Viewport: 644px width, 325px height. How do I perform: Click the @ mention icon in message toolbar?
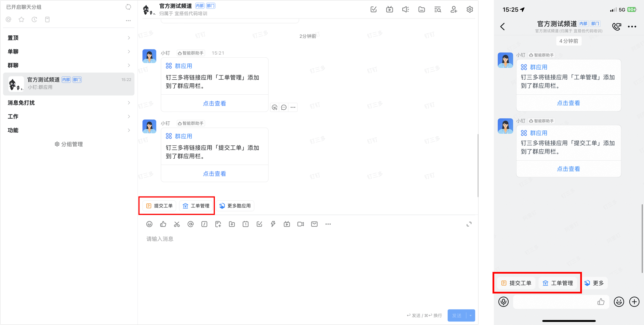tap(191, 224)
